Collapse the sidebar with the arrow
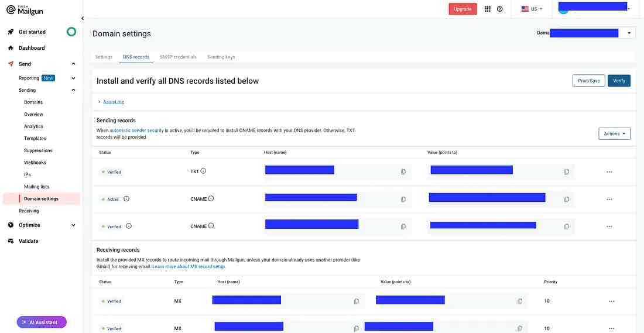Image resolution: width=644 pixels, height=333 pixels. [x=83, y=19]
